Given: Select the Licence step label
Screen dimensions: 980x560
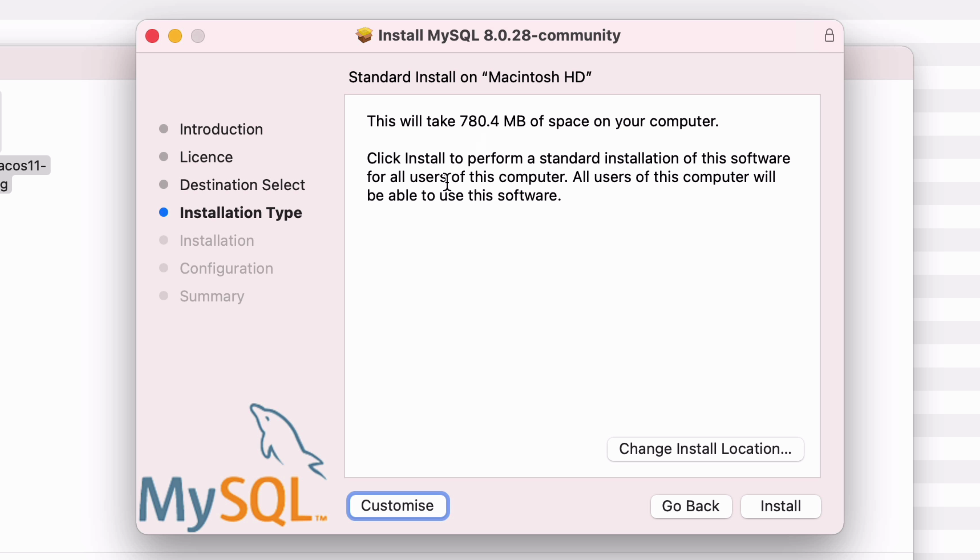Looking at the screenshot, I should 206,157.
